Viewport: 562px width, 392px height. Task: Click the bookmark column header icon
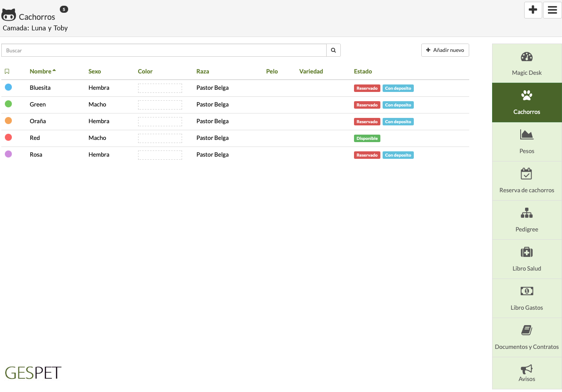pos(7,71)
